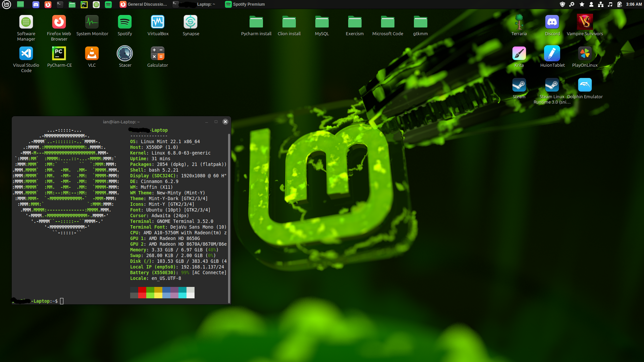Launch Spotify from the panel launcher
This screenshot has width=644, height=362.
108,4
